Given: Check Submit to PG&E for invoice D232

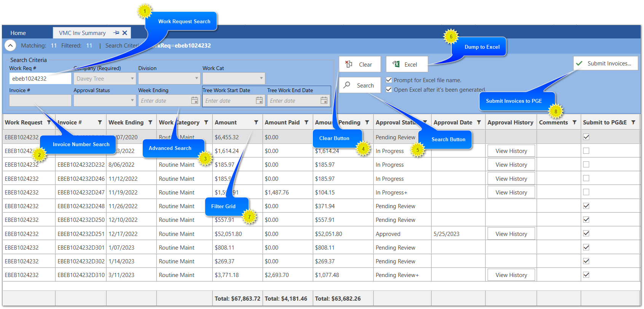Looking at the screenshot, I should [x=586, y=164].
